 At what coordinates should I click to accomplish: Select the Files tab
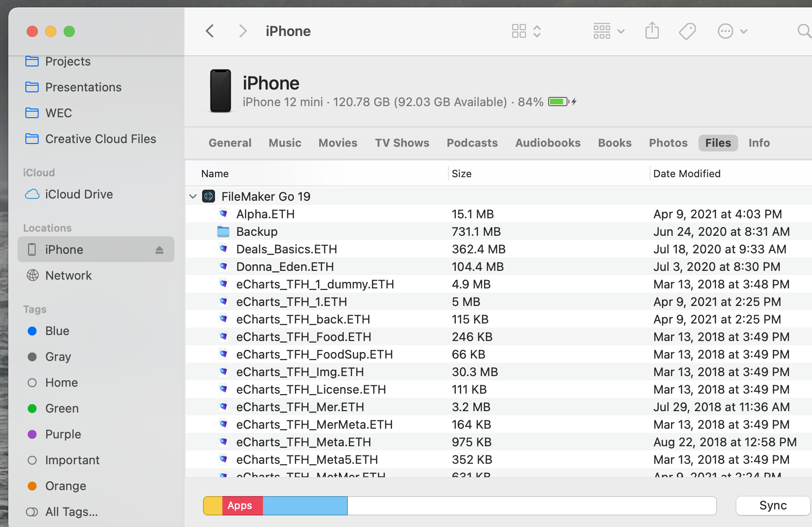click(718, 143)
